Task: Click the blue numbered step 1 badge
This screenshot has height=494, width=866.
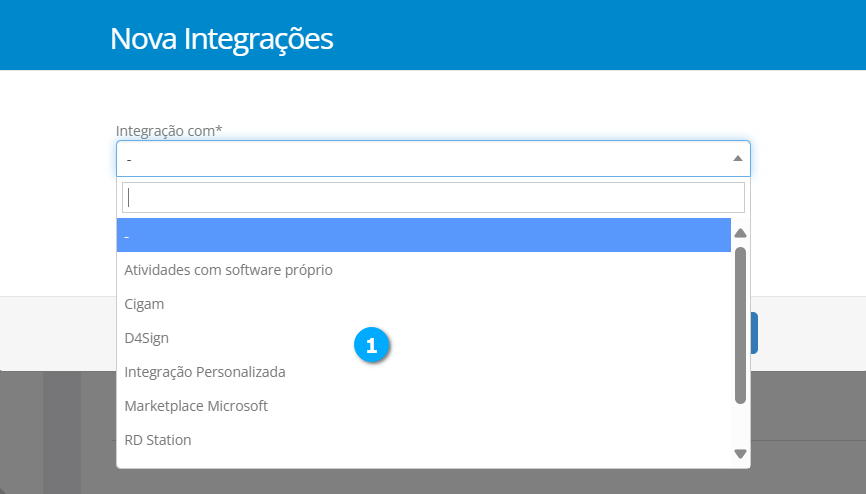Action: point(372,346)
